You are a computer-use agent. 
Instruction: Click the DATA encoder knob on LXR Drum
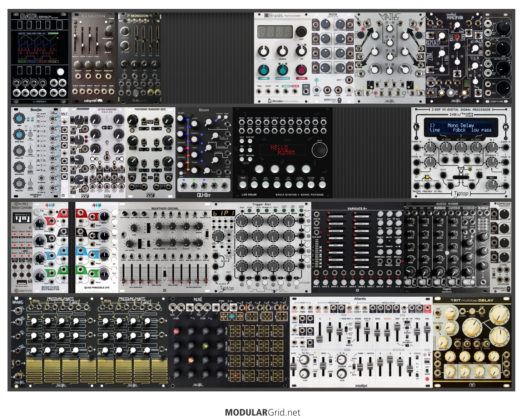click(319, 150)
